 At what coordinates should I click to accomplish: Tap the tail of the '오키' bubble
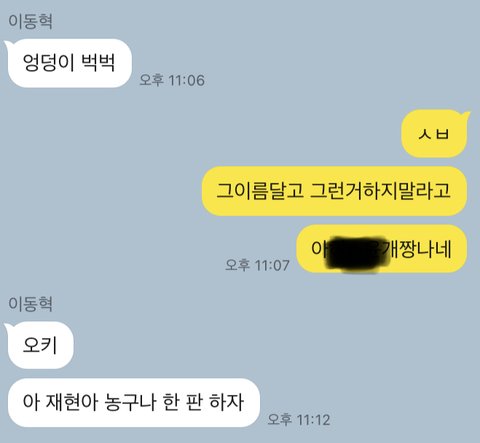tap(8, 327)
